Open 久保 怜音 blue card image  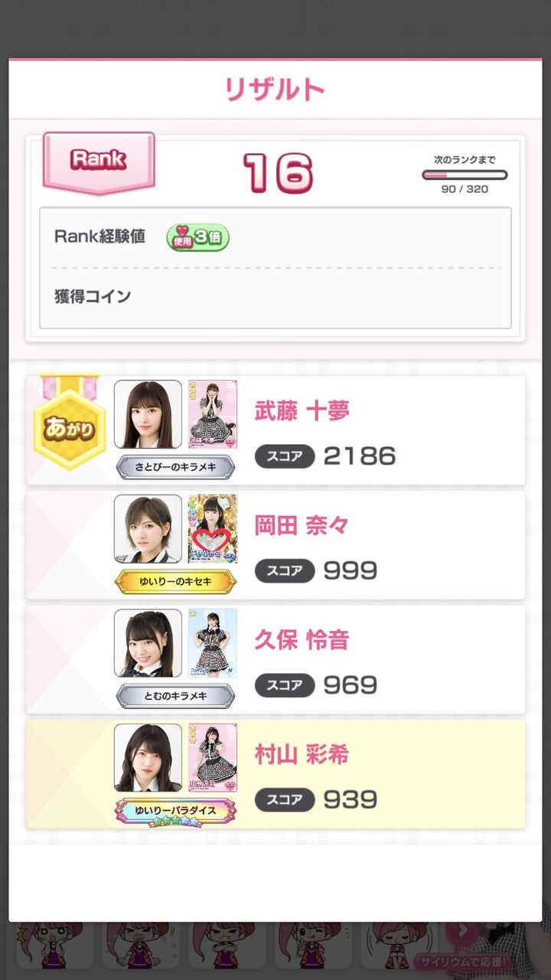click(x=213, y=643)
